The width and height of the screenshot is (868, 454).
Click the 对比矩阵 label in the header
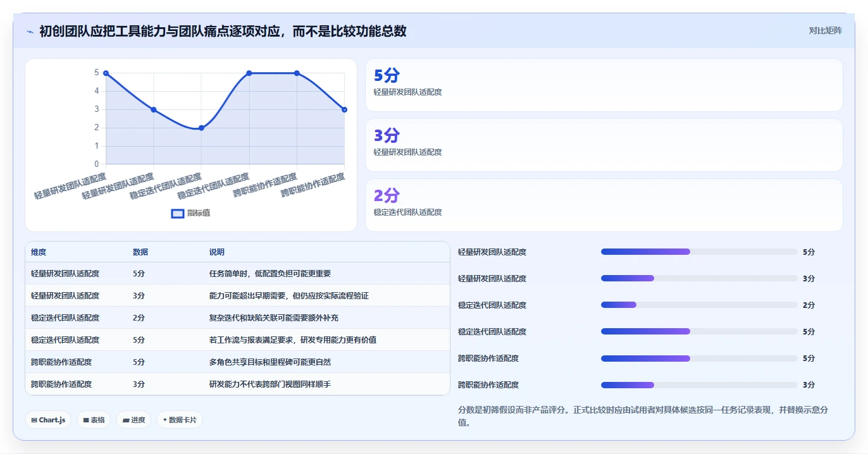[825, 31]
